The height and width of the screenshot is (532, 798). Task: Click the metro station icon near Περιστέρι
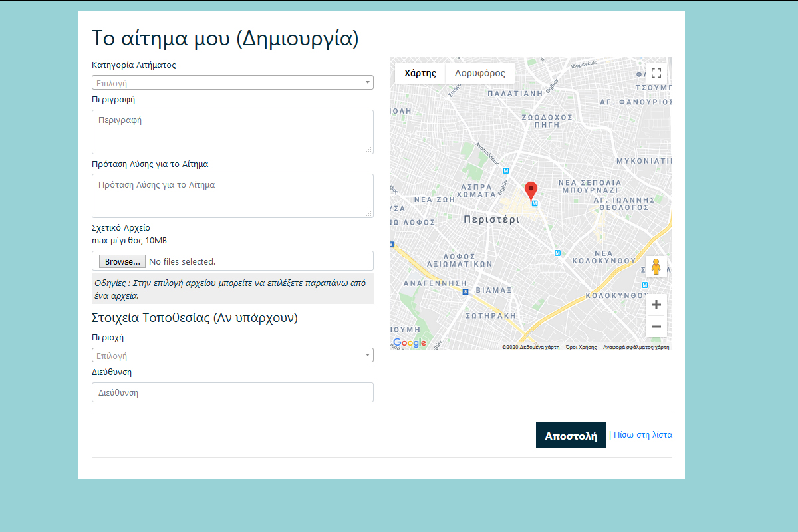[x=534, y=203]
